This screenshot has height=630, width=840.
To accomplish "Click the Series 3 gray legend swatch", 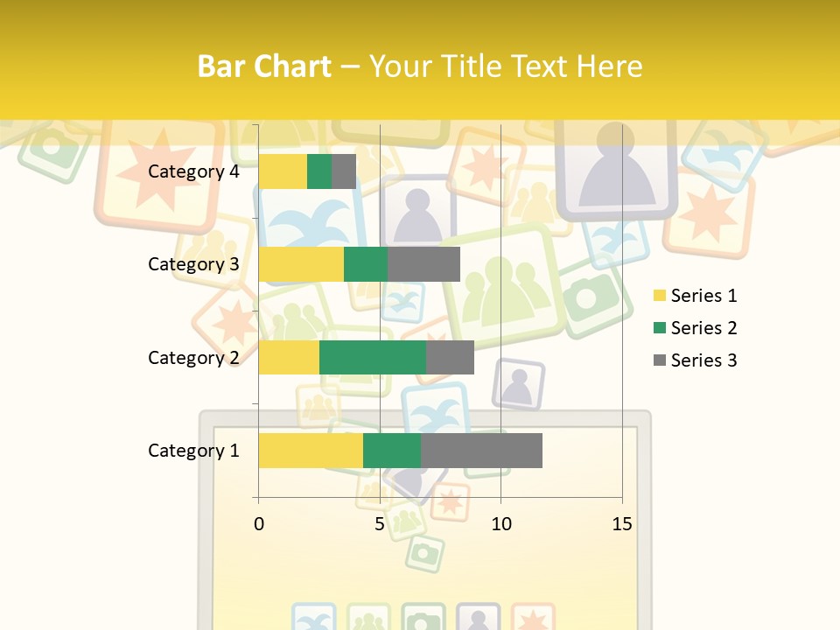I will point(660,360).
